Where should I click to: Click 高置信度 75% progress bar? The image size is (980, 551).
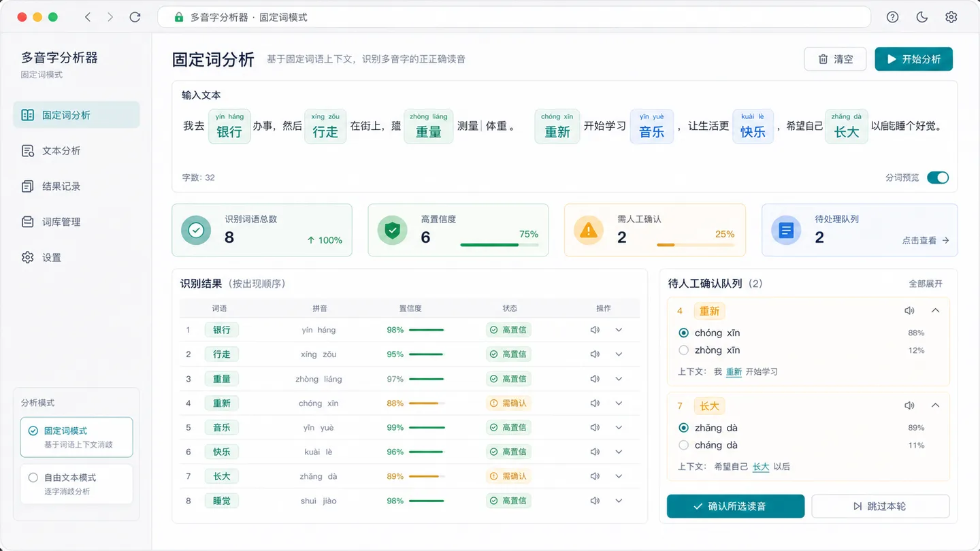tap(500, 244)
